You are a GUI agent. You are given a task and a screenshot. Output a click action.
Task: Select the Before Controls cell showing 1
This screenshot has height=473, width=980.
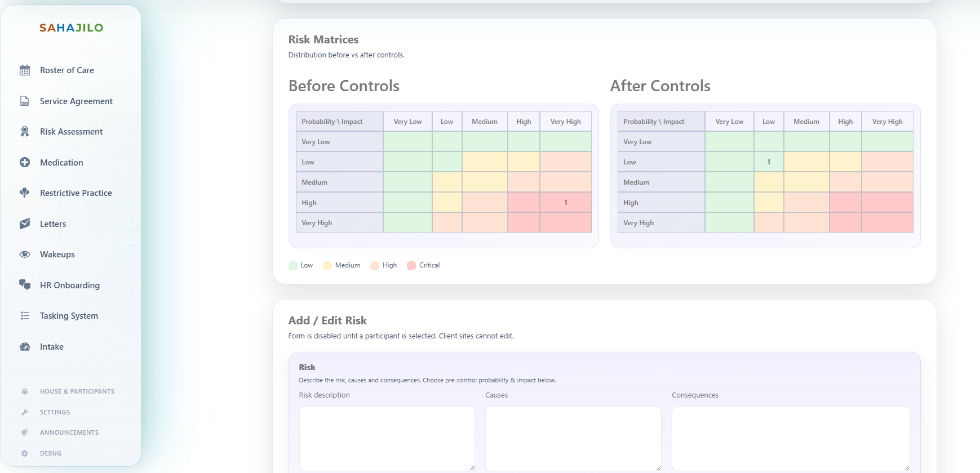[565, 203]
